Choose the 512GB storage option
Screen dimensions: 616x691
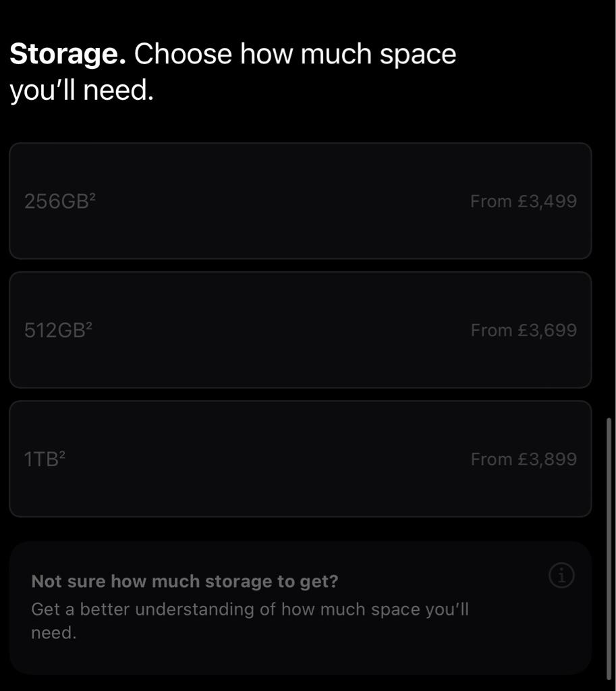[x=300, y=330]
